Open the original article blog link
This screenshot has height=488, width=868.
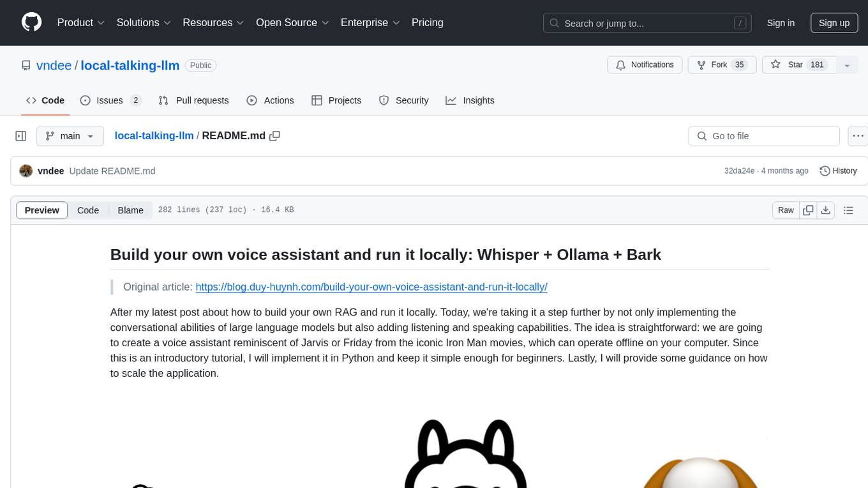click(371, 287)
